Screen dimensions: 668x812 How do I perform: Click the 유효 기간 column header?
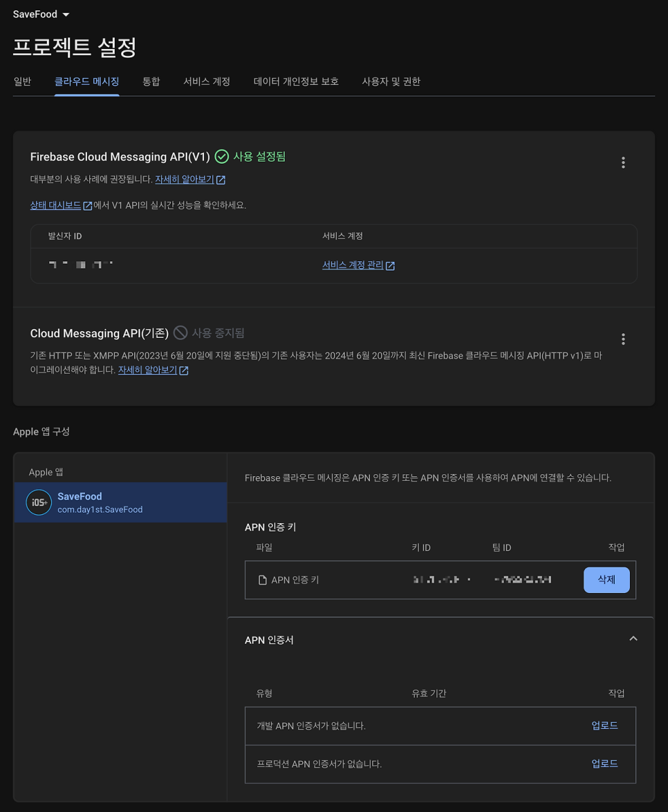tap(429, 693)
